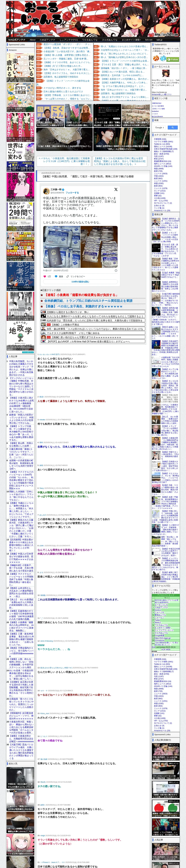Open the RSS feed icon in Twitter&RSS

(156, 59)
